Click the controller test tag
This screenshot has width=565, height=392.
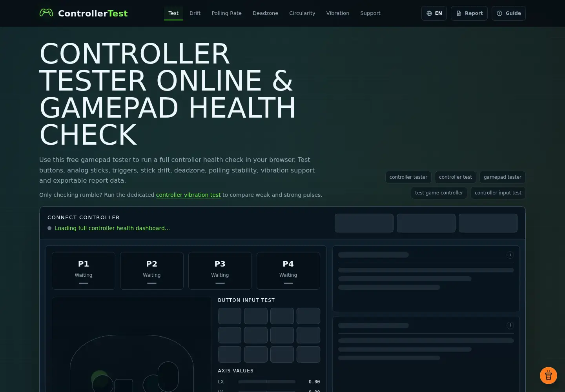click(456, 177)
